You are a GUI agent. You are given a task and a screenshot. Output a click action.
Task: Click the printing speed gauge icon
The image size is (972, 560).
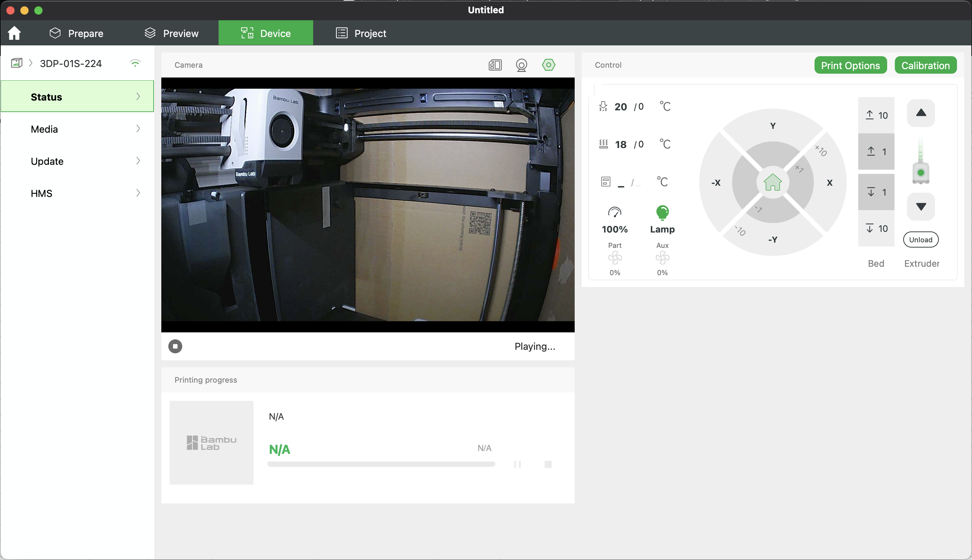[x=614, y=212]
